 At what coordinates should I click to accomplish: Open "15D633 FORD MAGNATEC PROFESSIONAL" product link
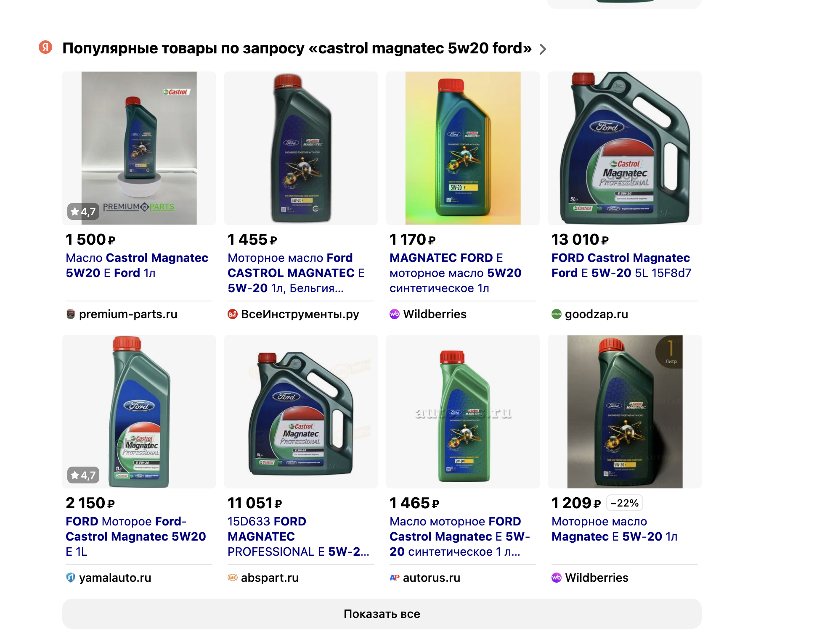pos(298,536)
